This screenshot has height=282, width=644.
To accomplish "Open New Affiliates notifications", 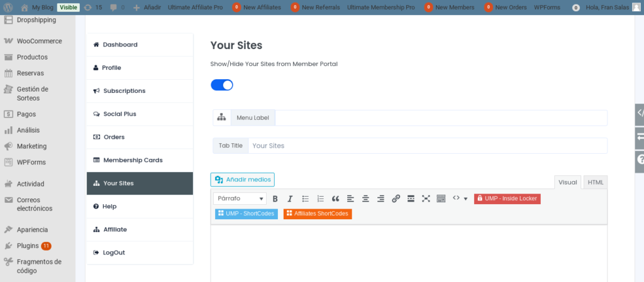I will coord(257,8).
